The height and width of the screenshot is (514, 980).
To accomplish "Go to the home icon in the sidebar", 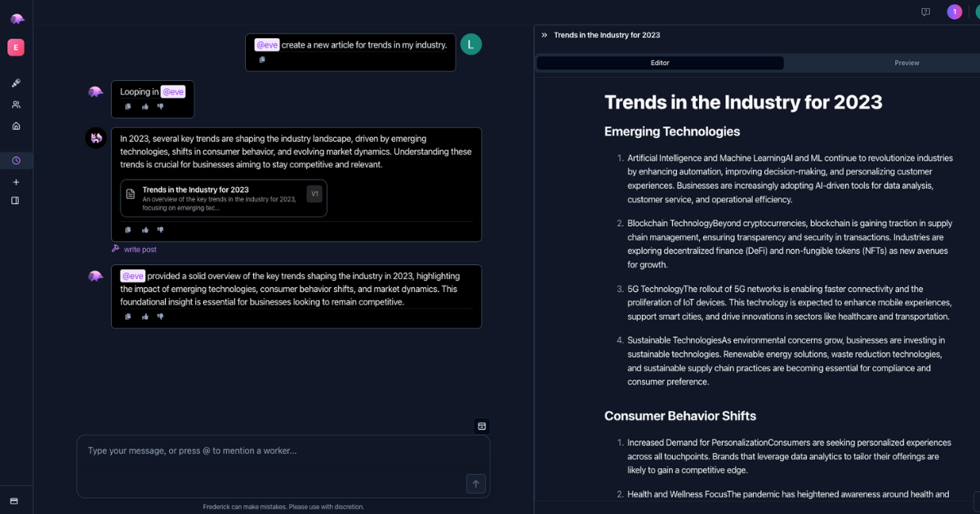I will point(16,126).
